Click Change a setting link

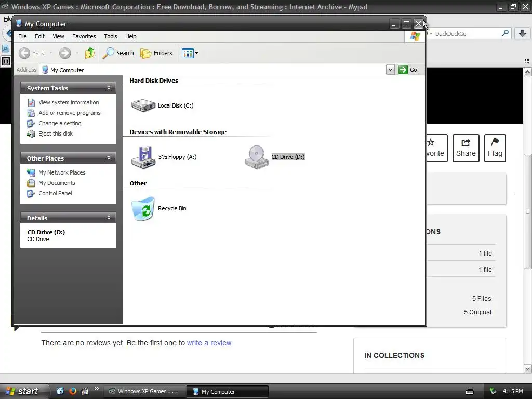coord(60,123)
